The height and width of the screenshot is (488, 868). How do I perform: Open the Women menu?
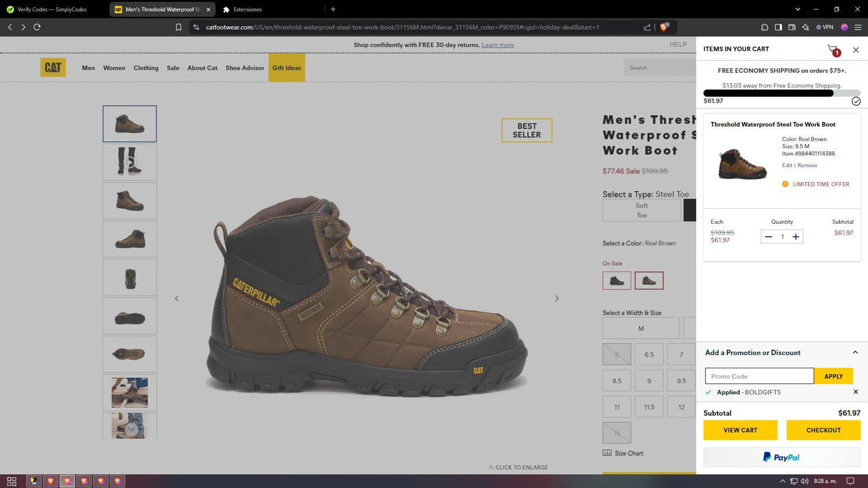tap(114, 68)
